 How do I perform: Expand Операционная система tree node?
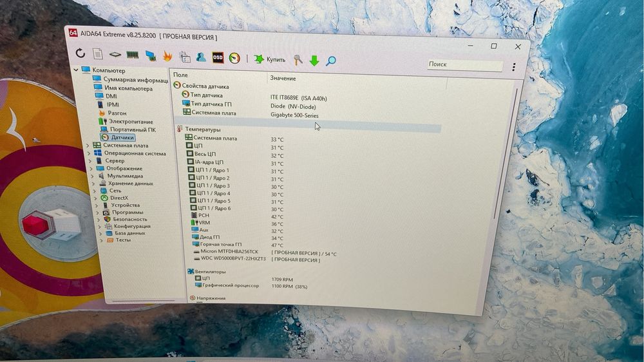pos(89,153)
